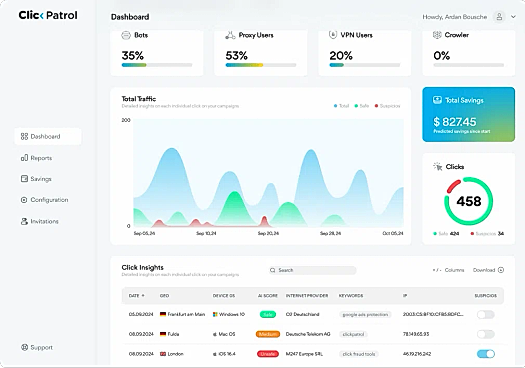Click the download arrow circle icon
The image size is (525, 368).
tap(501, 270)
